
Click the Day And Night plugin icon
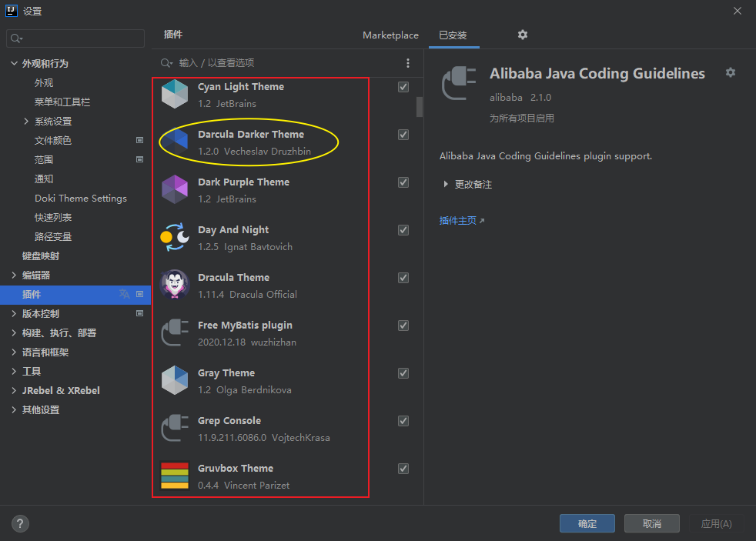[175, 237]
